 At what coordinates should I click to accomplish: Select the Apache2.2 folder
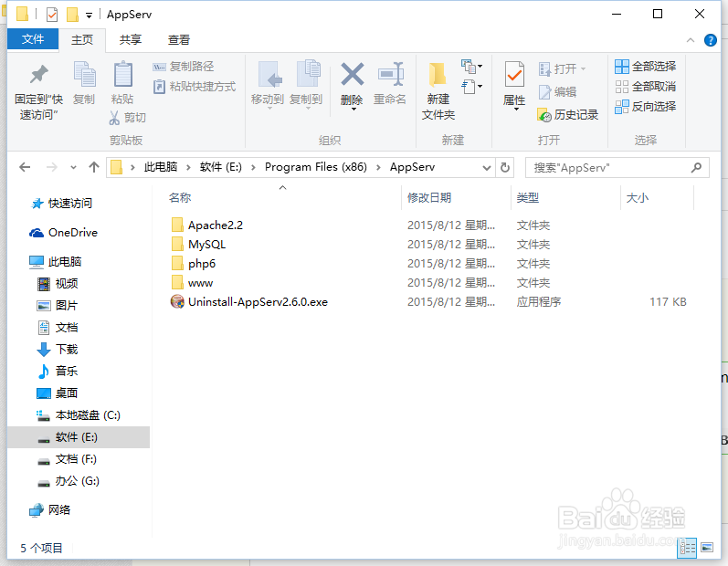tap(206, 225)
